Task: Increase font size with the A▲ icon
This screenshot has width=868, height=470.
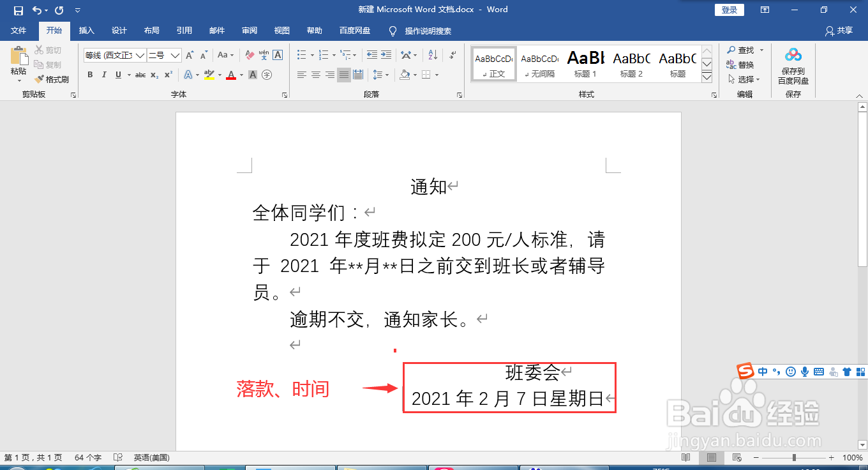Action: pos(190,56)
